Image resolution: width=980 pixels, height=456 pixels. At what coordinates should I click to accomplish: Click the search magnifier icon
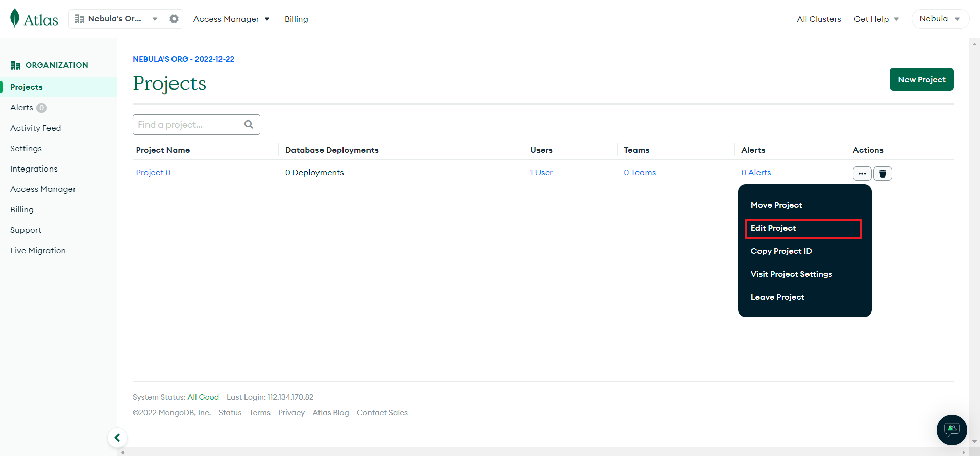249,124
